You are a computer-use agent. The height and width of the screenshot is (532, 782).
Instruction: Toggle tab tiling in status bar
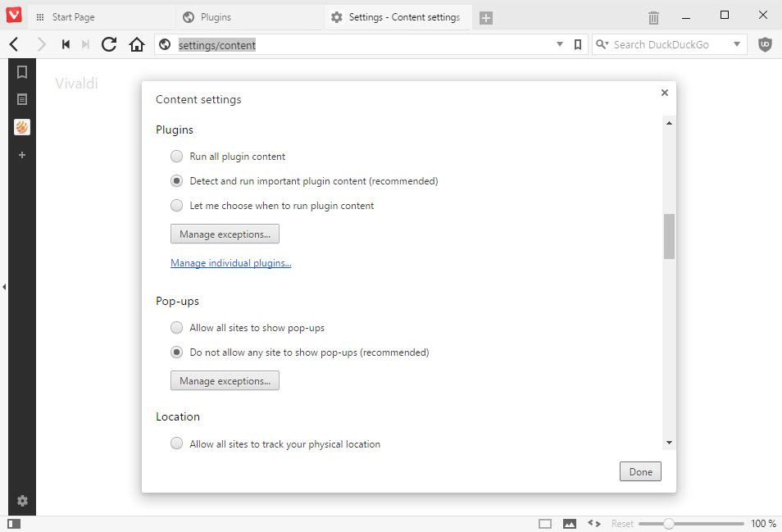tap(545, 524)
